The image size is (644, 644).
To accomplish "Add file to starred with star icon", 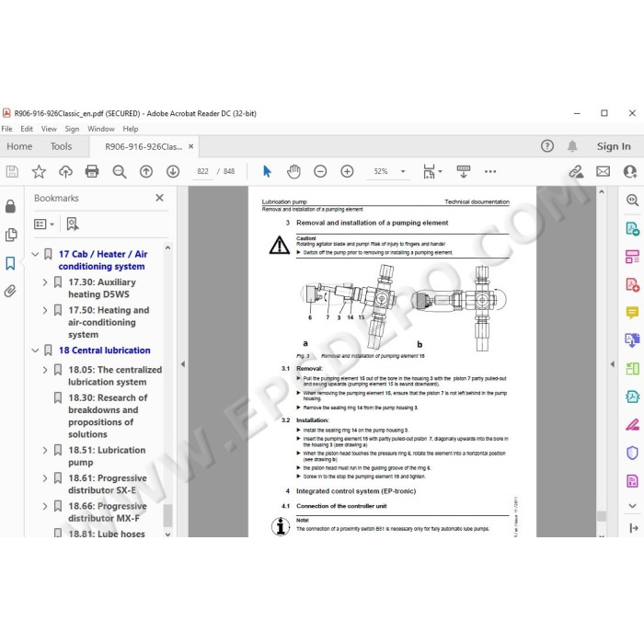I will (x=39, y=171).
